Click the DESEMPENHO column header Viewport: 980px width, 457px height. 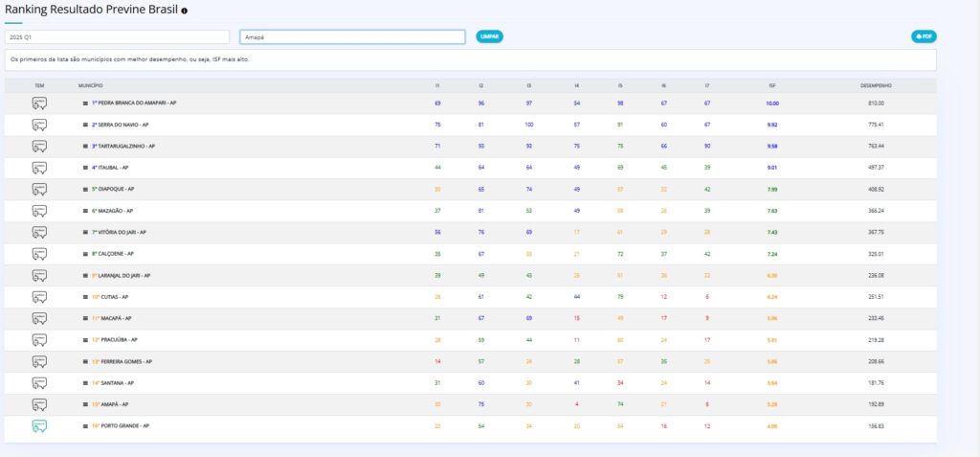[x=876, y=85]
